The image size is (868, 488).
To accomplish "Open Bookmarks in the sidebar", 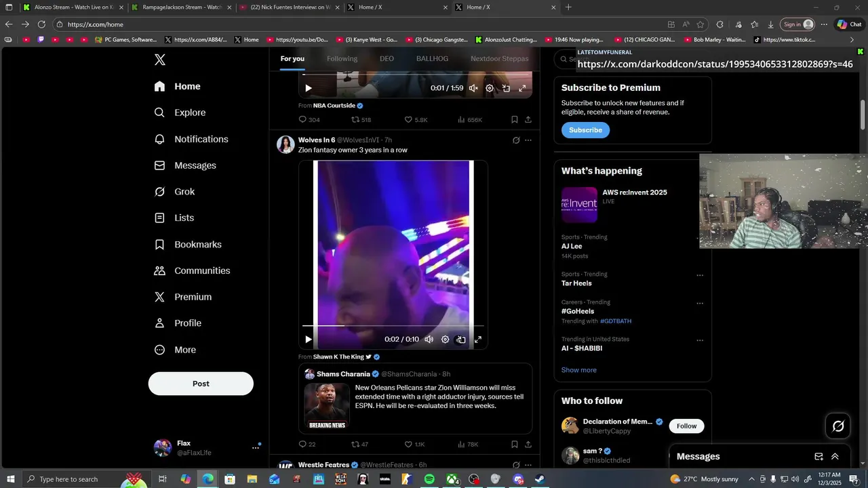I will click(188, 244).
